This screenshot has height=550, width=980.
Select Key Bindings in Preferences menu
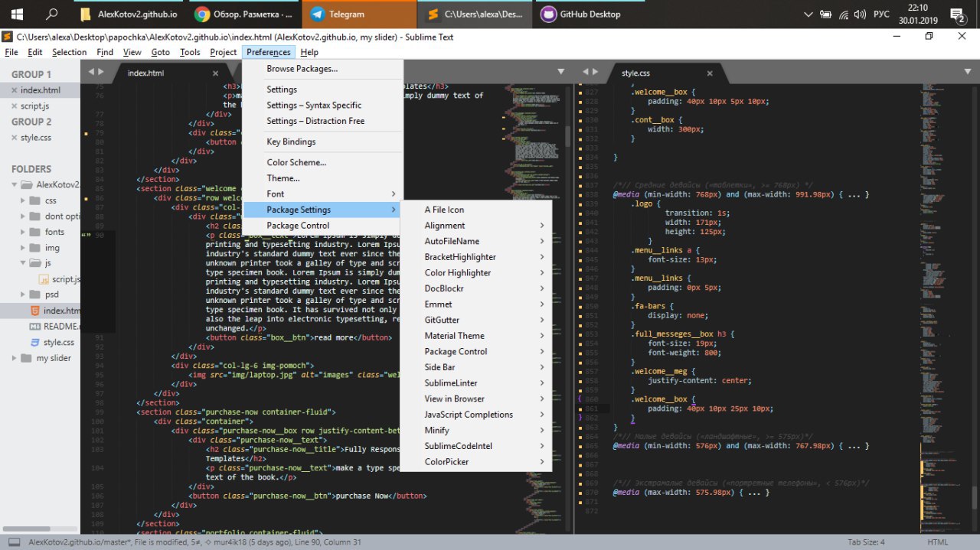pyautogui.click(x=322, y=142)
